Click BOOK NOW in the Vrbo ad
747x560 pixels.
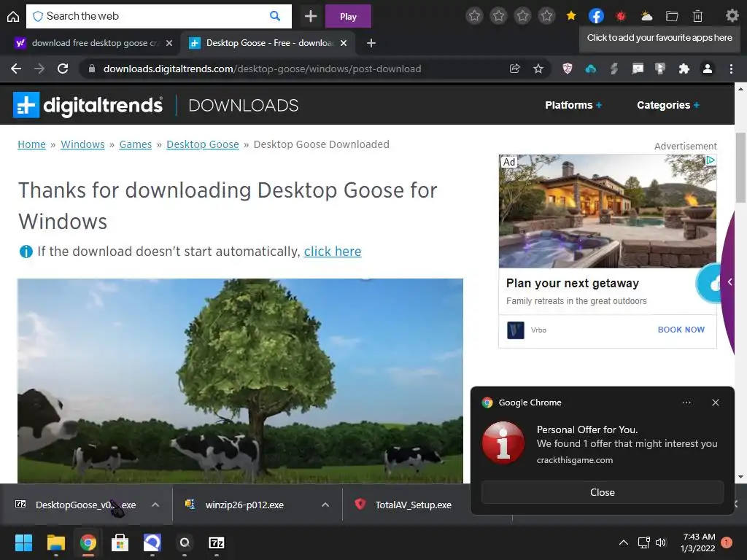click(x=681, y=330)
